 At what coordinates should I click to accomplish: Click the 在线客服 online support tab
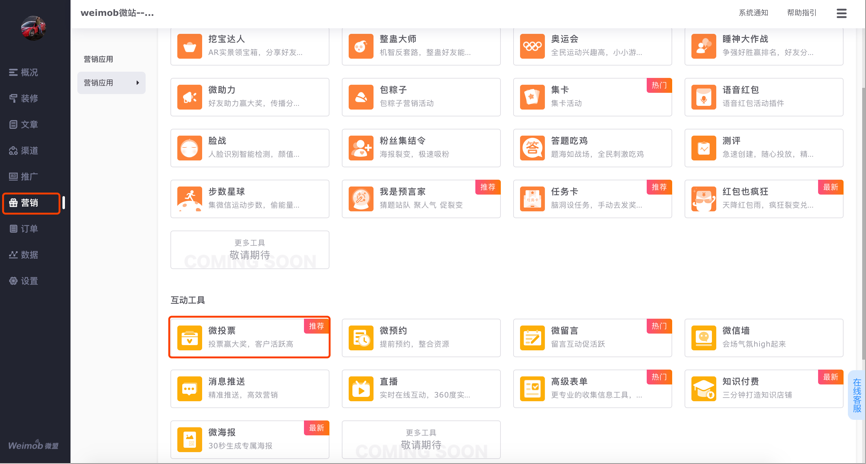[x=857, y=396]
